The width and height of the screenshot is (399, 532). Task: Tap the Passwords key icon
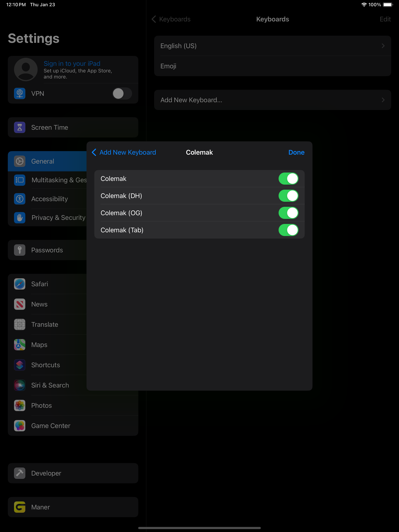(x=20, y=250)
